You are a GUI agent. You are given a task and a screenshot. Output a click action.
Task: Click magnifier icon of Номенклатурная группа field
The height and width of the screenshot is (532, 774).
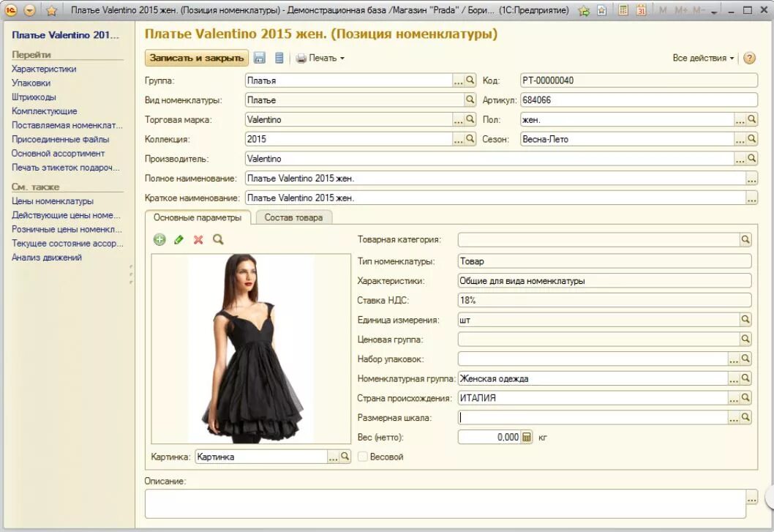click(745, 378)
